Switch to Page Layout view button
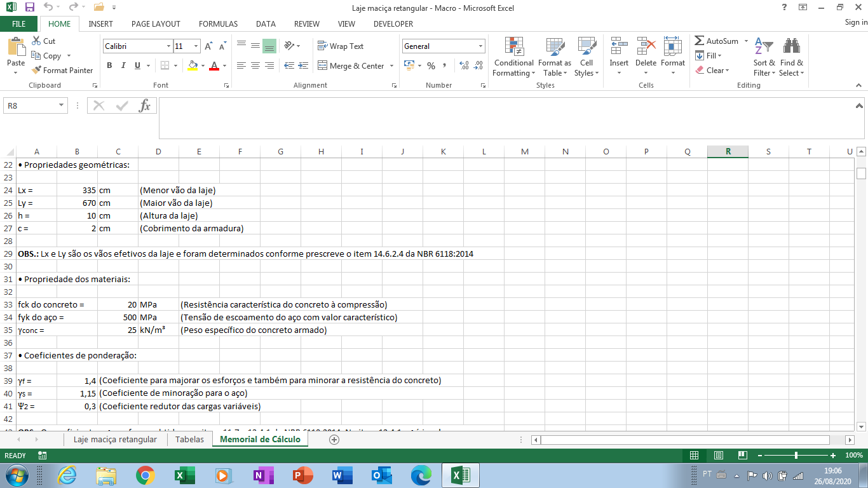Viewport: 868px width, 488px height. point(718,456)
